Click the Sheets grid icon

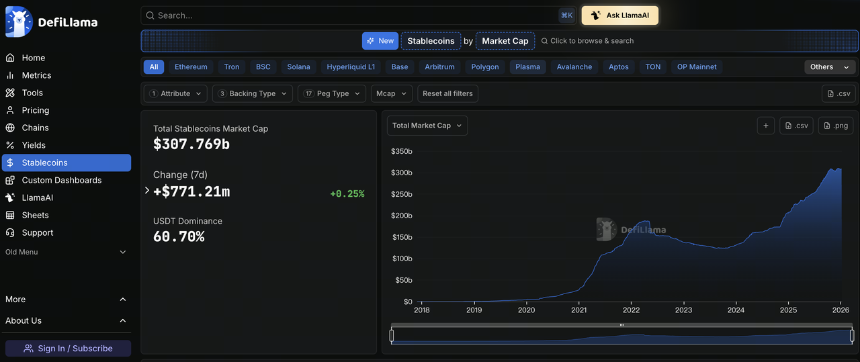tap(10, 215)
